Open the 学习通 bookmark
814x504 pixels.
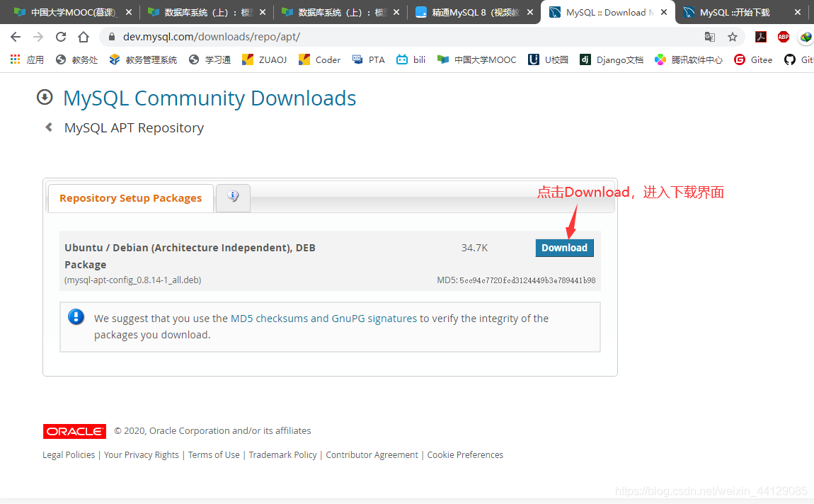pos(210,59)
